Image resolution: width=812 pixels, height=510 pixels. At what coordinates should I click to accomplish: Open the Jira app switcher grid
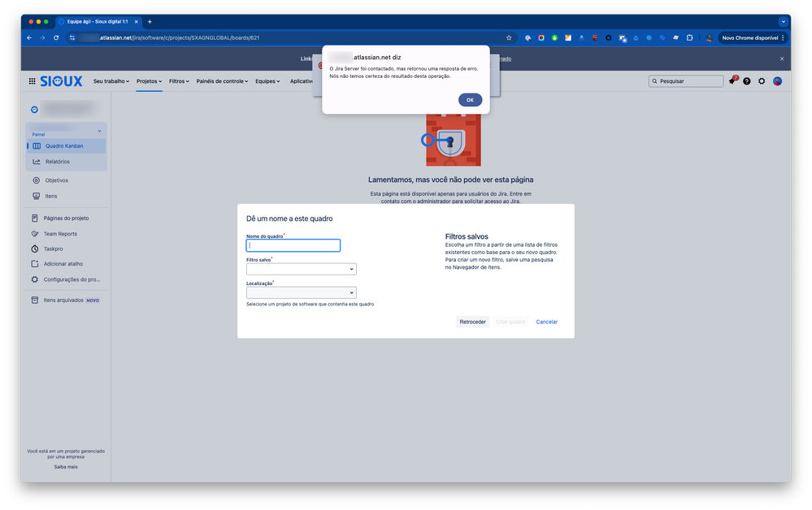pyautogui.click(x=33, y=81)
